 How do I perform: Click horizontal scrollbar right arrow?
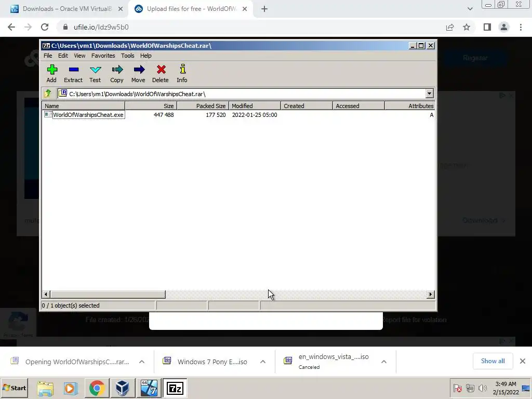coord(431,294)
